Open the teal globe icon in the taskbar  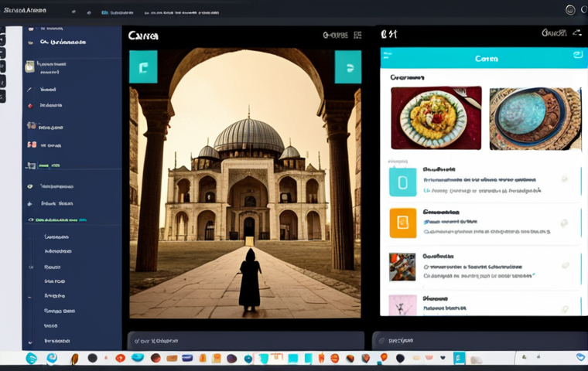(x=248, y=359)
